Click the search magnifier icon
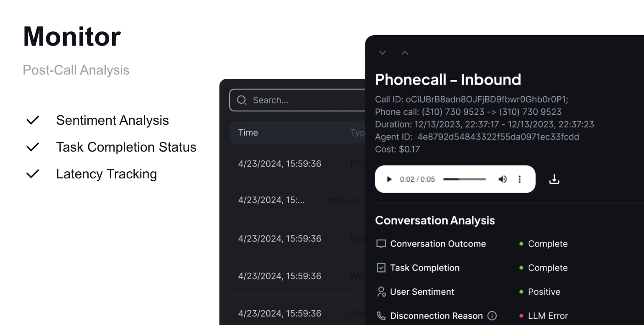The height and width of the screenshot is (325, 644). [x=242, y=100]
